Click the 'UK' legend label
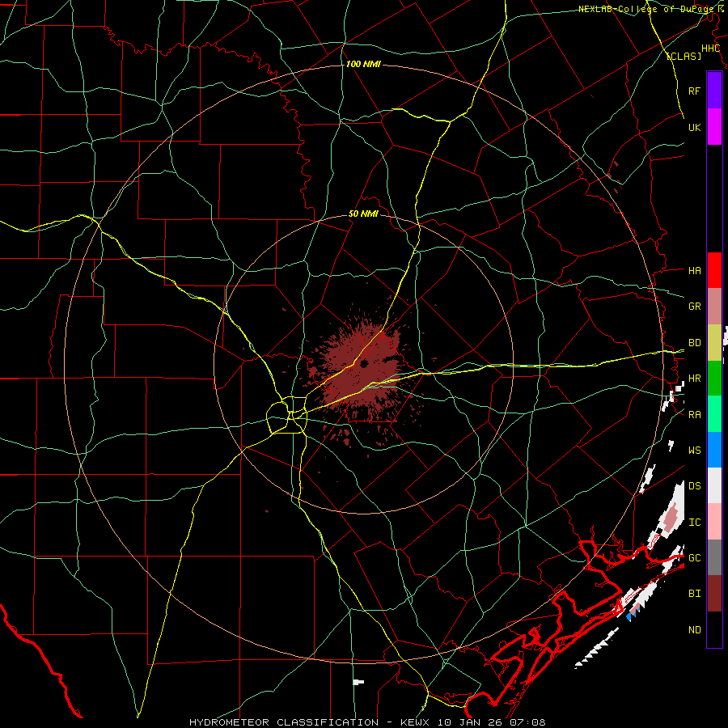Viewport: 728px width, 728px height. tap(694, 127)
